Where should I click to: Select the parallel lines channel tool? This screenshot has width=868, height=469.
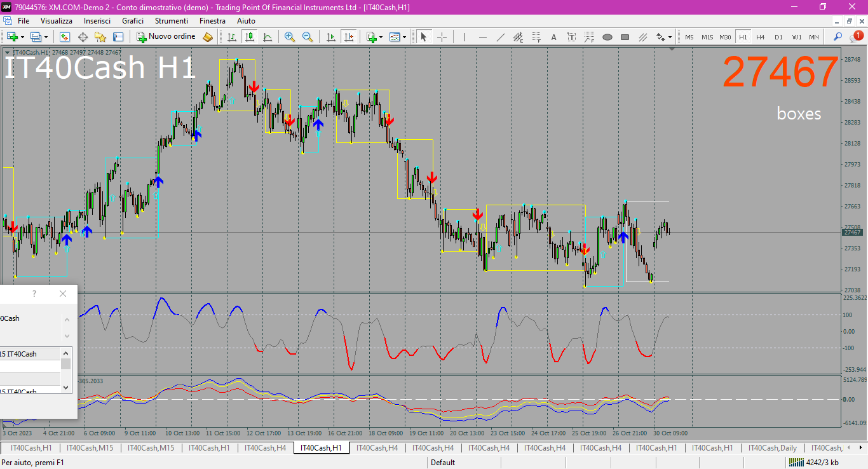pyautogui.click(x=642, y=37)
